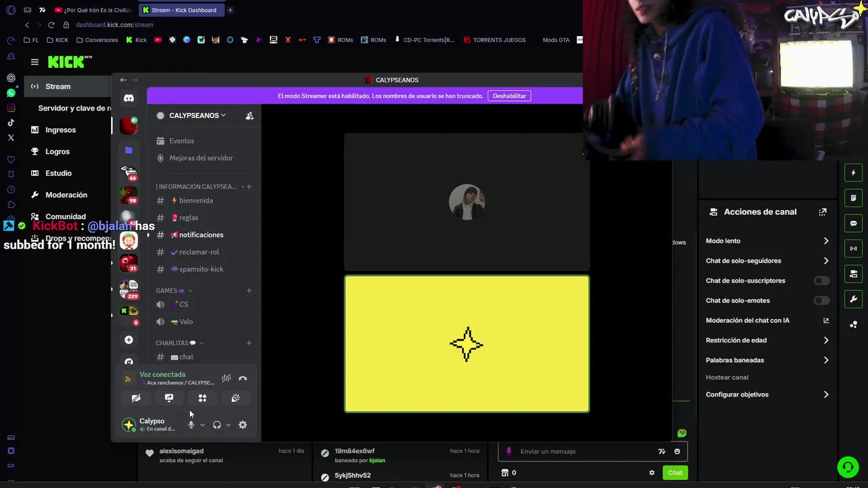Select yellow star video tile in call
Image resolution: width=868 pixels, height=488 pixels.
(467, 344)
